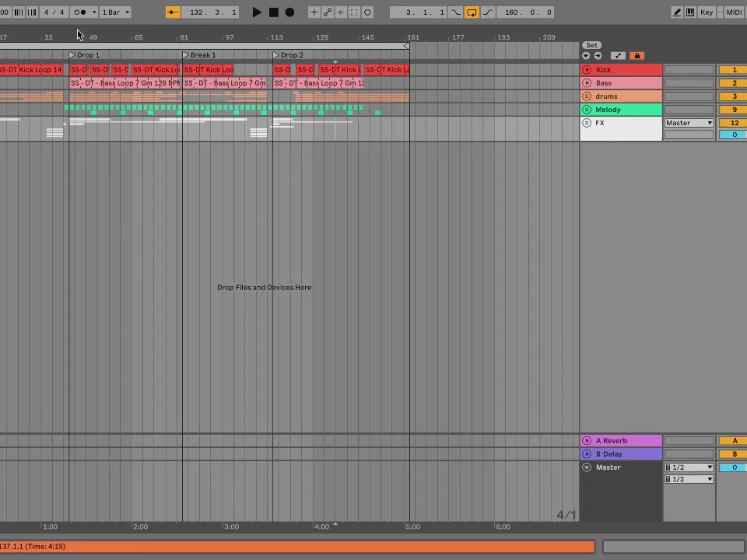The height and width of the screenshot is (560, 747).
Task: Select the Drop 2 locator
Action: pos(288,55)
